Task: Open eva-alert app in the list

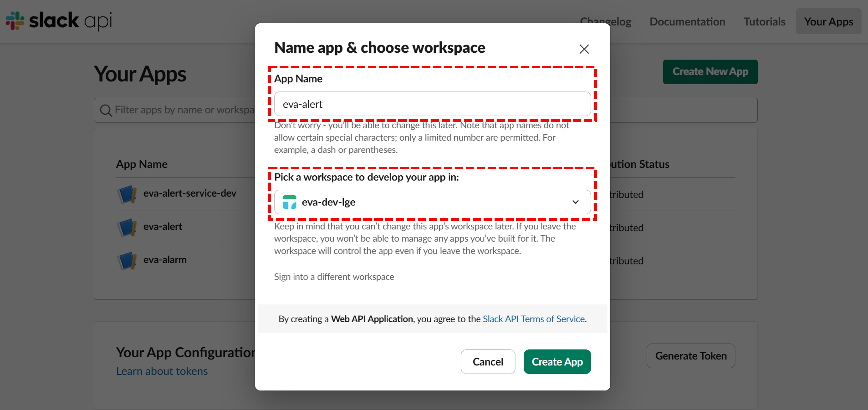Action: point(163,227)
